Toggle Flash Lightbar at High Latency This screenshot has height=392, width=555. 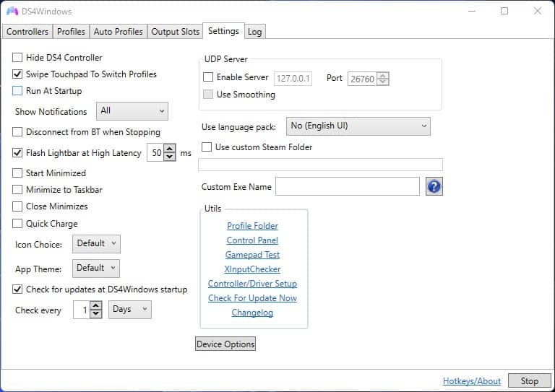(x=17, y=153)
